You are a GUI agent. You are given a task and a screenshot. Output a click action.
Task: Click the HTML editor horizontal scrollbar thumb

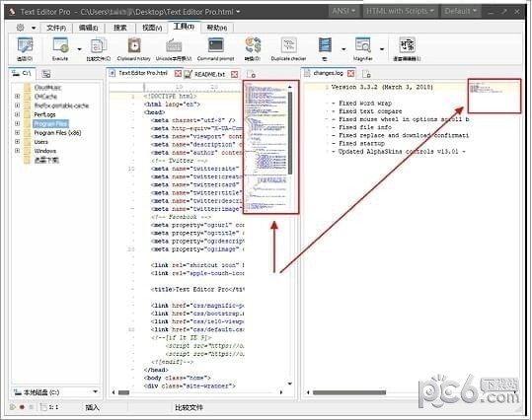tap(123, 392)
